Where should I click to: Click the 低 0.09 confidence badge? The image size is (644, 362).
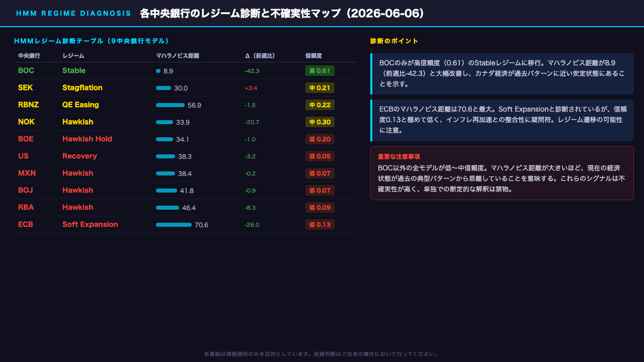point(320,208)
